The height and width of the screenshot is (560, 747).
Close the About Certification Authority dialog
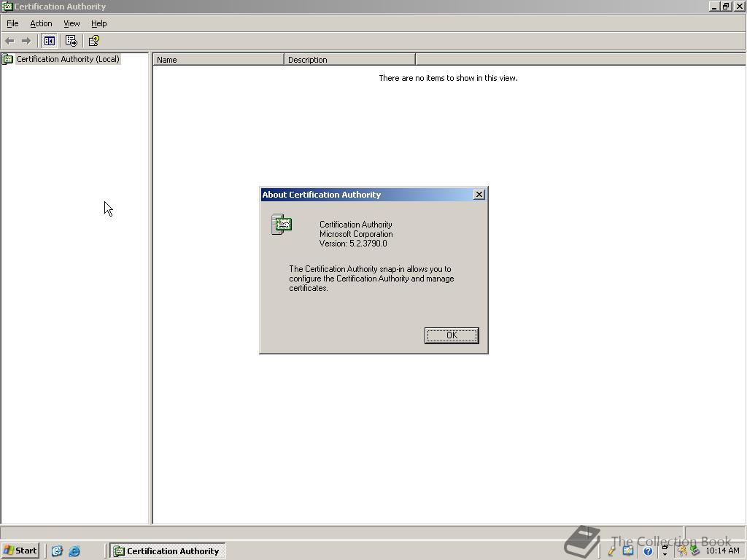pyautogui.click(x=479, y=194)
